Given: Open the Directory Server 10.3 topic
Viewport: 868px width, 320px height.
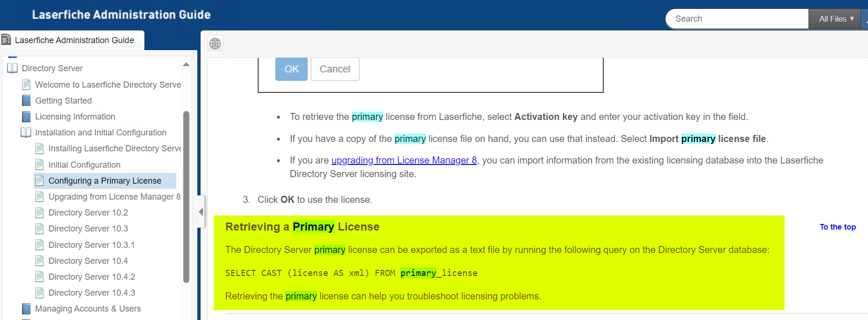Looking at the screenshot, I should (88, 229).
